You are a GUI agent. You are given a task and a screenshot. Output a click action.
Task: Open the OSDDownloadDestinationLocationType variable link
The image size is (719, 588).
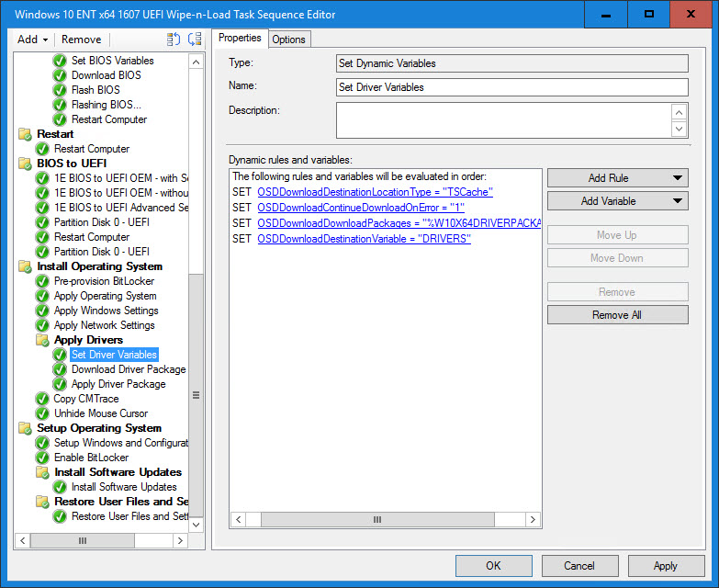pos(375,192)
